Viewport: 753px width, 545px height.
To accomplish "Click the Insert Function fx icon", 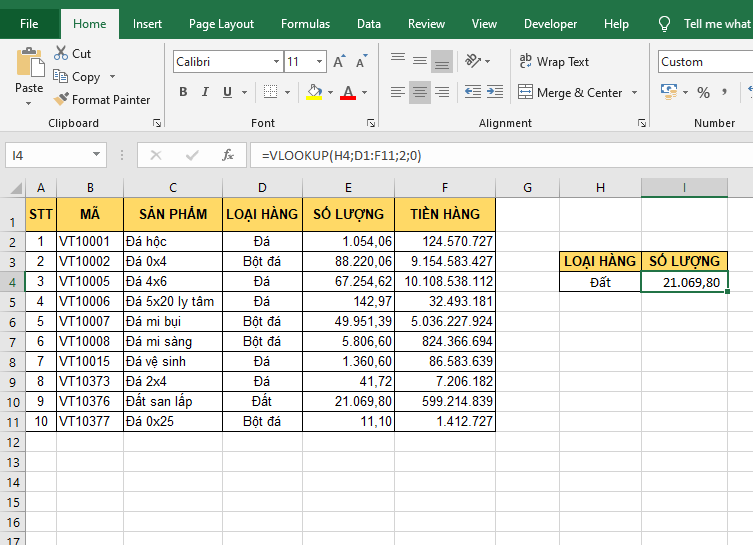I will click(x=228, y=155).
